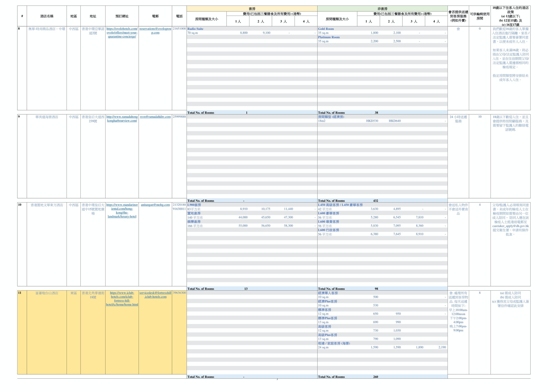555x392 pixels.
Task: Select hotel name 富薈炮台山酒店
Action: click(x=47, y=293)
